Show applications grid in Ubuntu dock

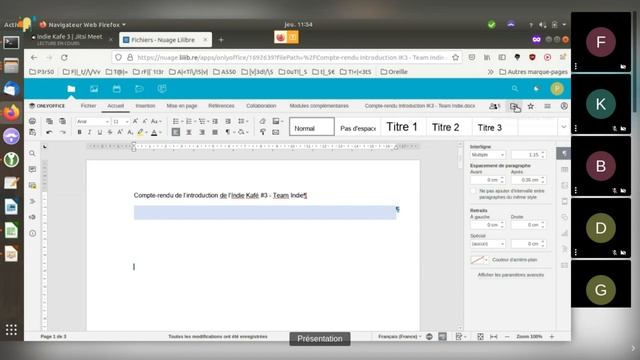tap(11, 330)
